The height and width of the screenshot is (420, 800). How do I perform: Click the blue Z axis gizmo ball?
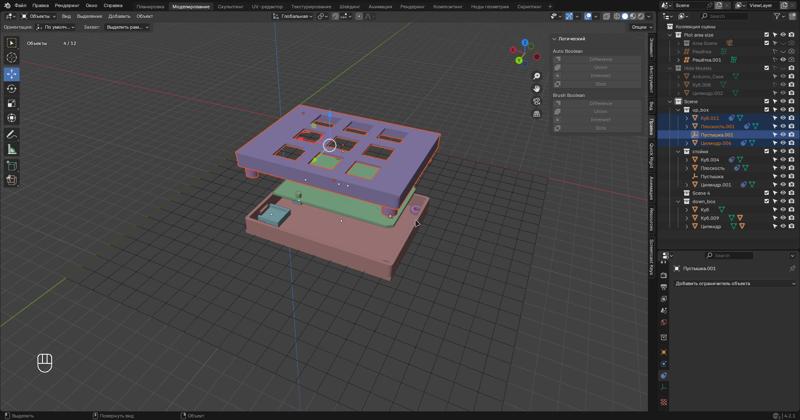(525, 43)
